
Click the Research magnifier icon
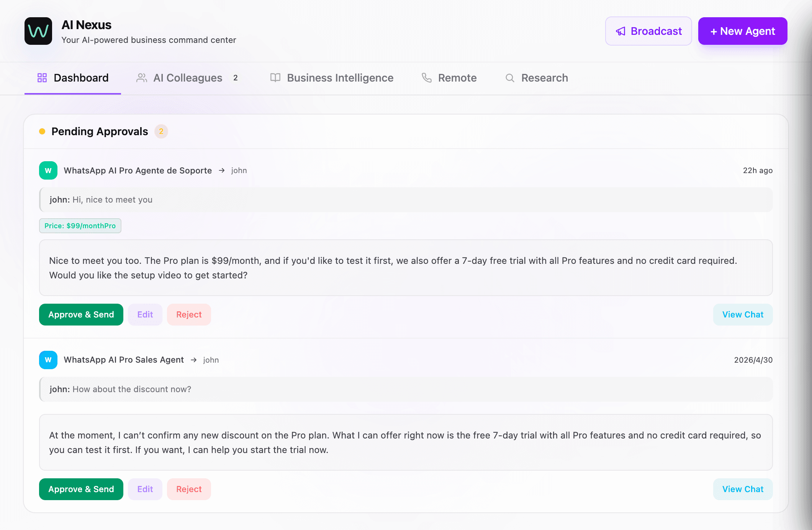pos(510,78)
